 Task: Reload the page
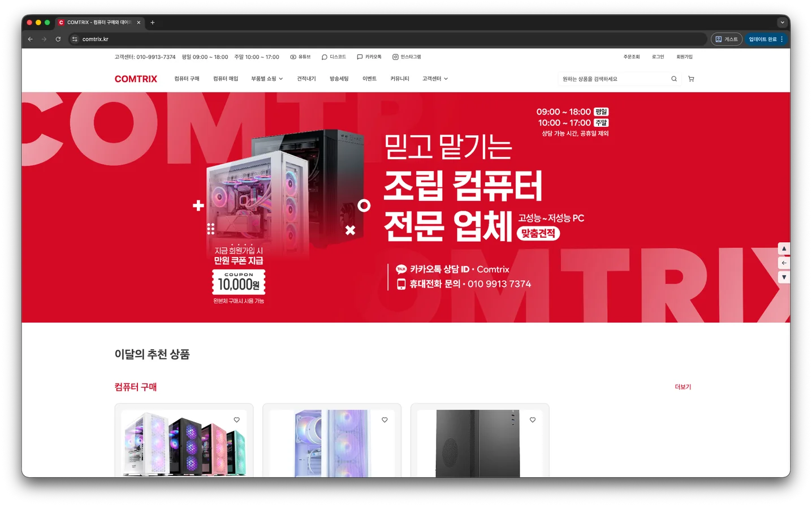[x=58, y=39]
